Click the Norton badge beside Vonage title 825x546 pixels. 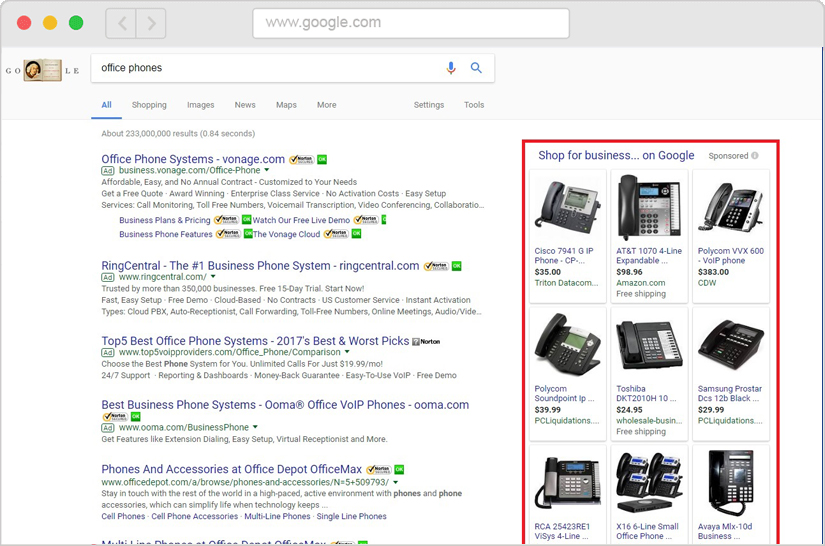[x=301, y=160]
